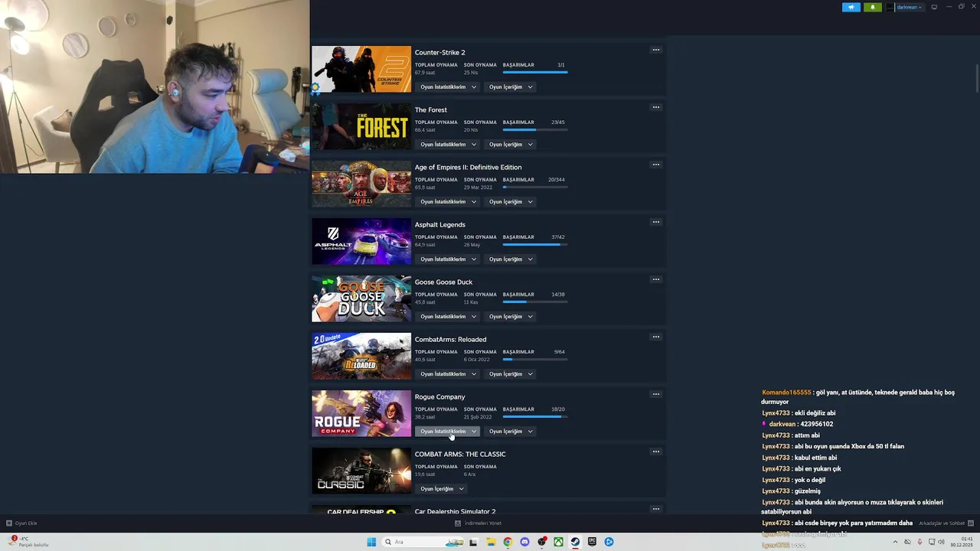Open File Explorer from the taskbar
Image resolution: width=980 pixels, height=551 pixels.
(491, 542)
